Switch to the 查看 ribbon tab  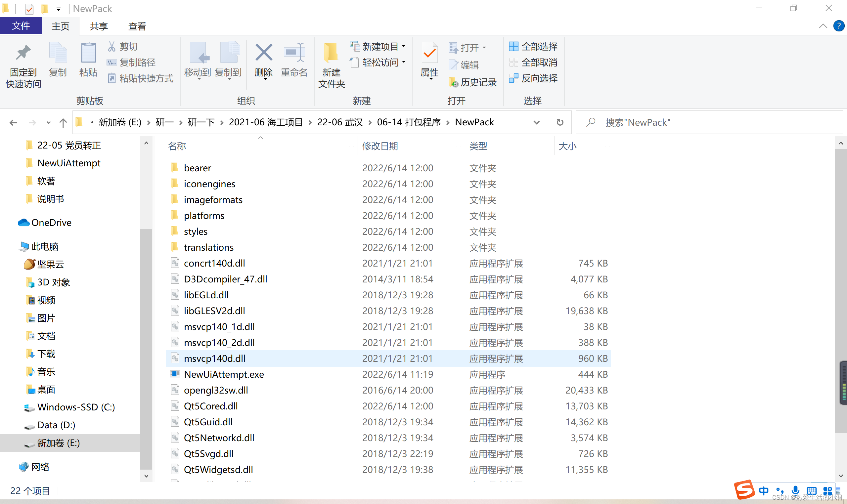click(x=137, y=26)
